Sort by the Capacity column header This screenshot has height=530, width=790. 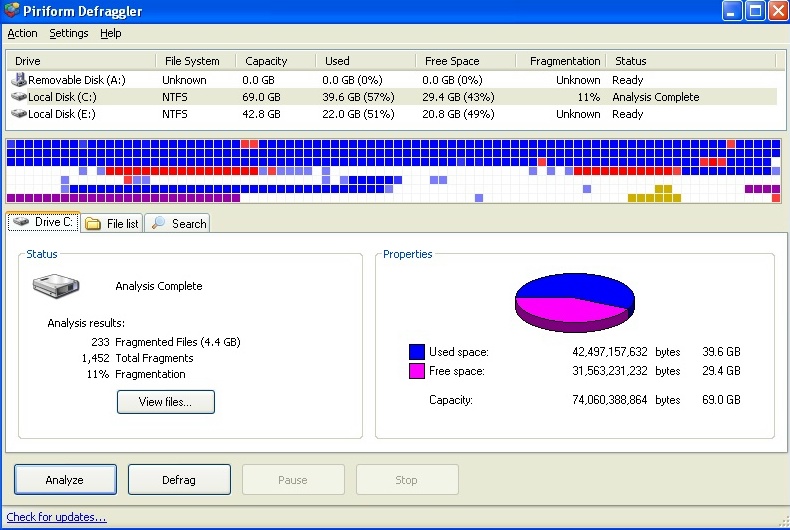(276, 61)
